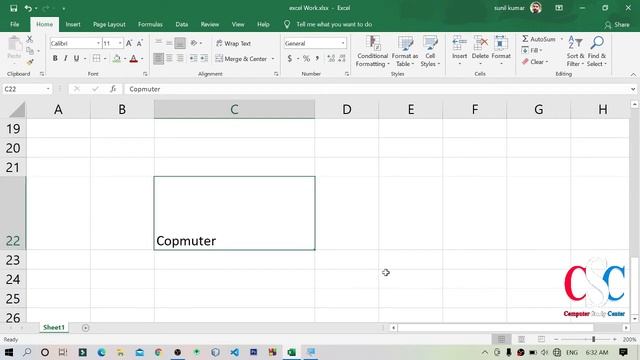The height and width of the screenshot is (360, 640).
Task: Apply Accounting dollar format
Action: tap(289, 58)
